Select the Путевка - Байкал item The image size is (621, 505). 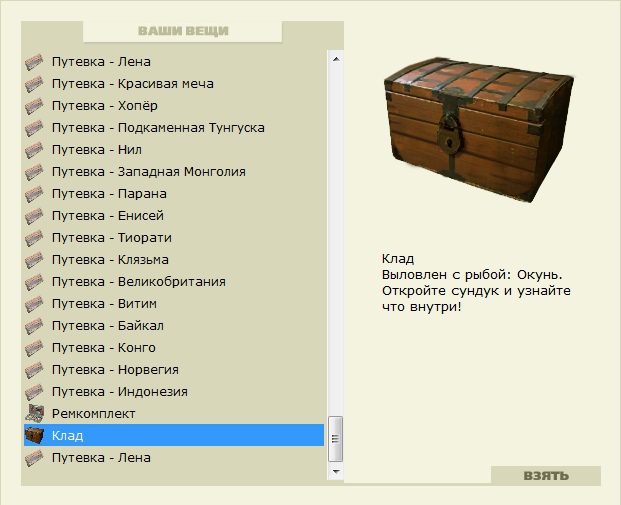(x=174, y=326)
